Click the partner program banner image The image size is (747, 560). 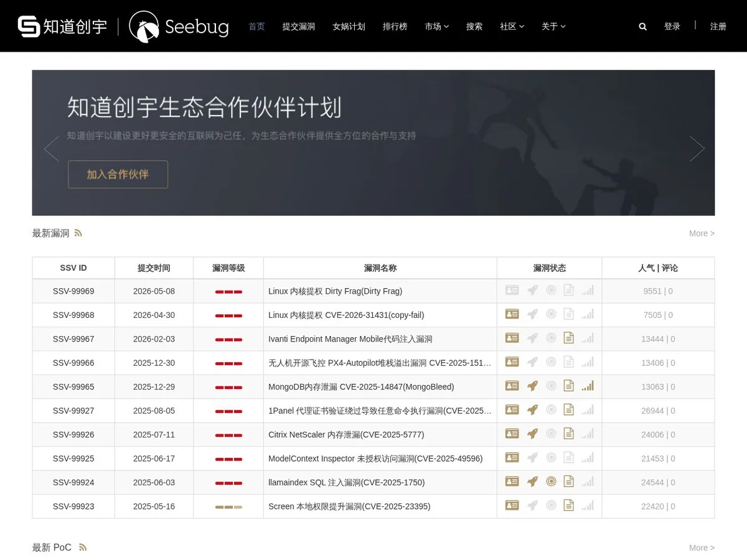point(374,142)
